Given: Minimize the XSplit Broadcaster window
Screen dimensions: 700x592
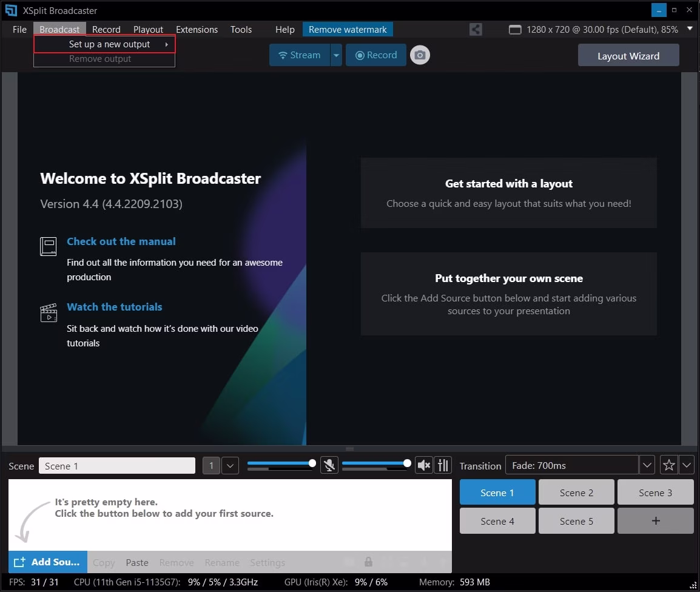Looking at the screenshot, I should click(659, 10).
